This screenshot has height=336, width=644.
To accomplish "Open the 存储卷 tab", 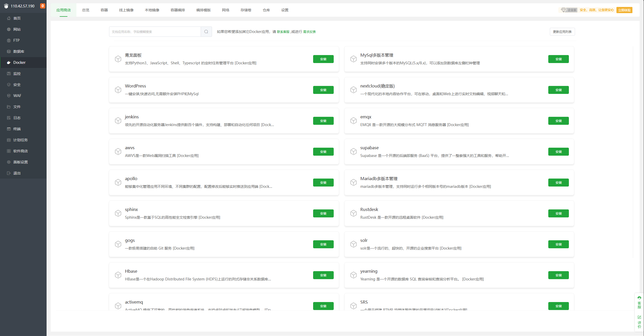I will (246, 10).
